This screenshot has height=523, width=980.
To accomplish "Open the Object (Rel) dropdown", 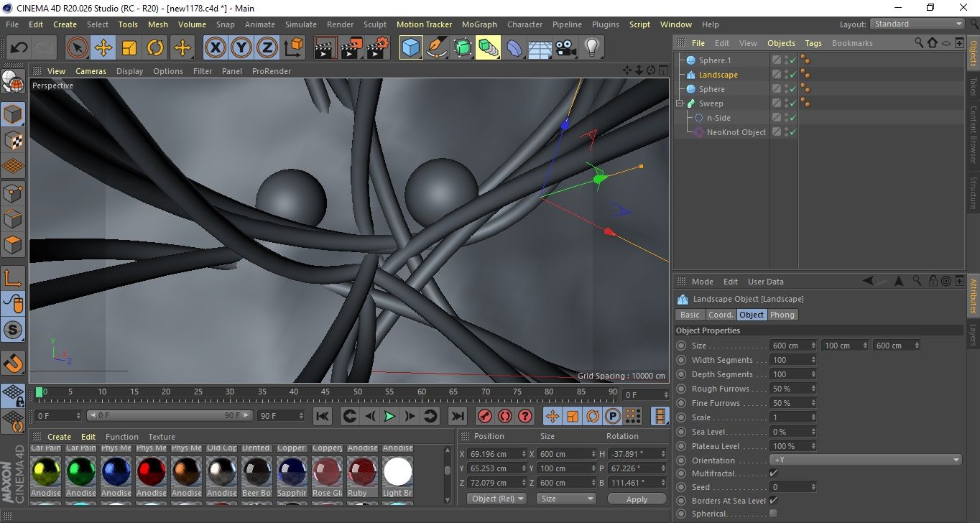I will [496, 499].
